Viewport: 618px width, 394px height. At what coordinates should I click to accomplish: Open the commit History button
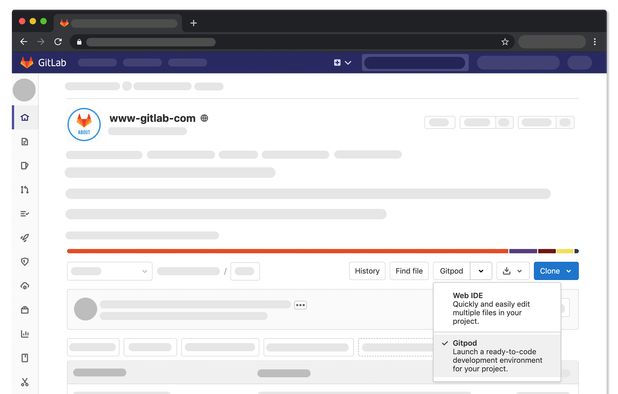point(367,271)
